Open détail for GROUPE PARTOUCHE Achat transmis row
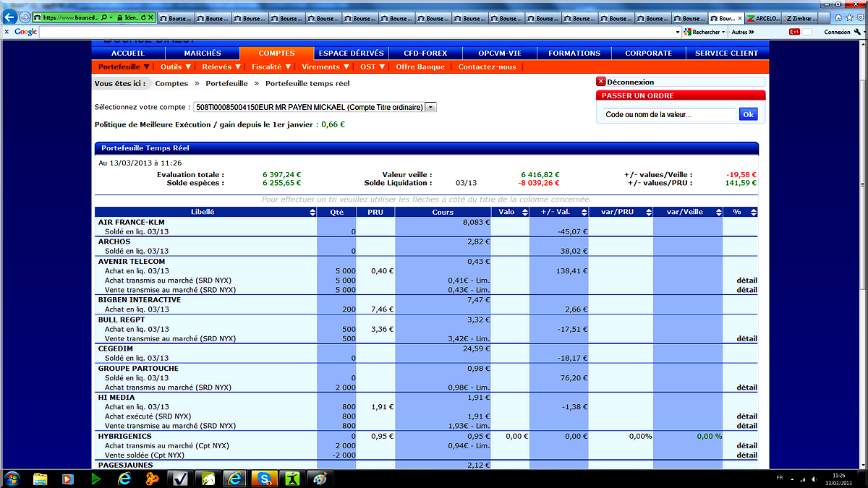 pyautogui.click(x=746, y=388)
